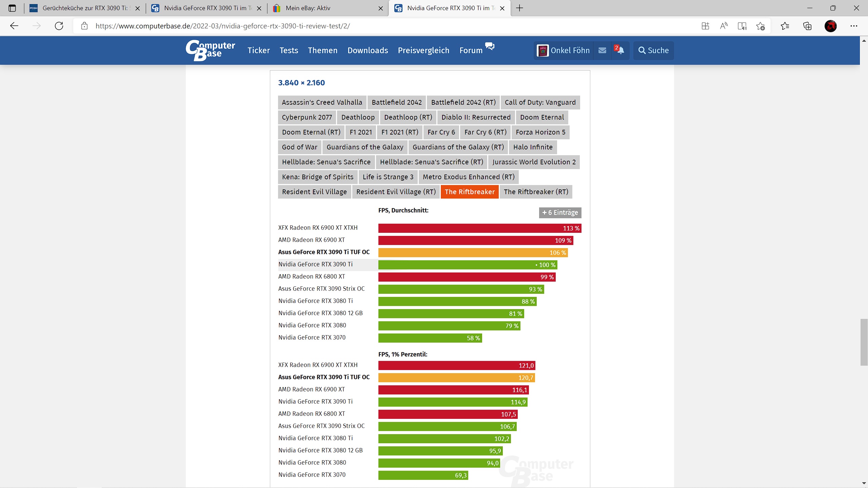This screenshot has height=488, width=868.
Task: Open Onkel Föhn user menu
Action: pyautogui.click(x=564, y=50)
